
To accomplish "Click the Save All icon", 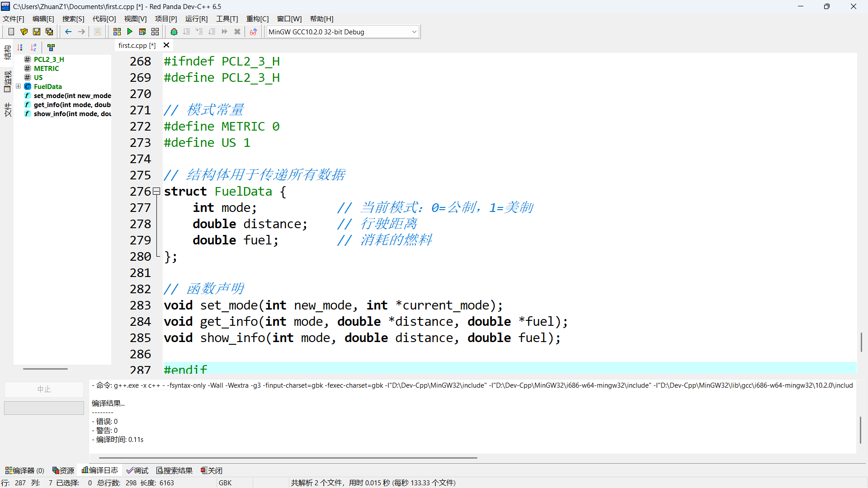I will click(x=49, y=32).
